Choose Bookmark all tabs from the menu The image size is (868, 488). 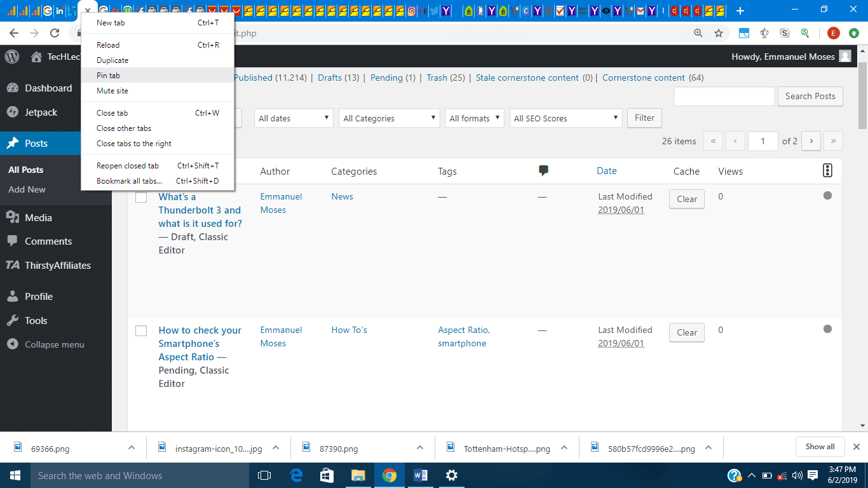(158, 181)
